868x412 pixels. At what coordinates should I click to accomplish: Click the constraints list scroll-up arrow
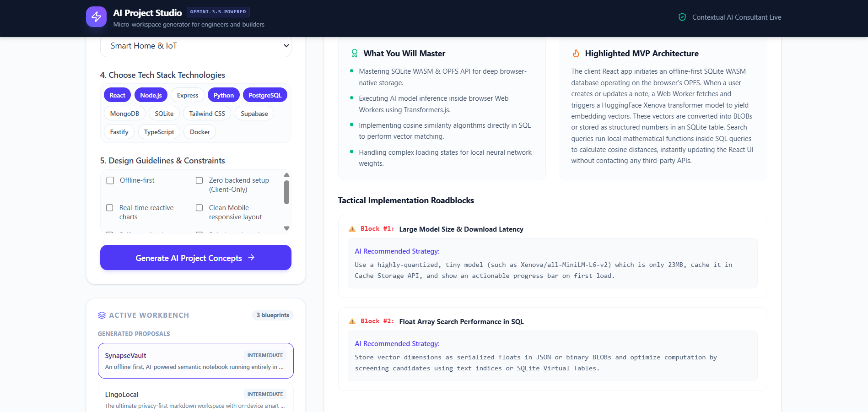[287, 175]
